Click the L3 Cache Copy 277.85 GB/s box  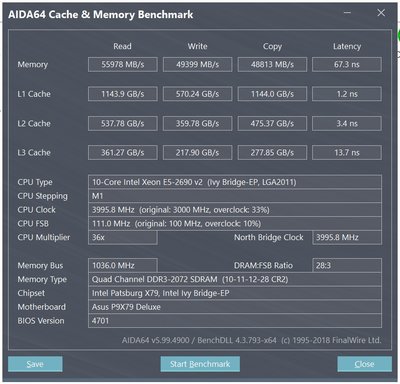pyautogui.click(x=272, y=152)
